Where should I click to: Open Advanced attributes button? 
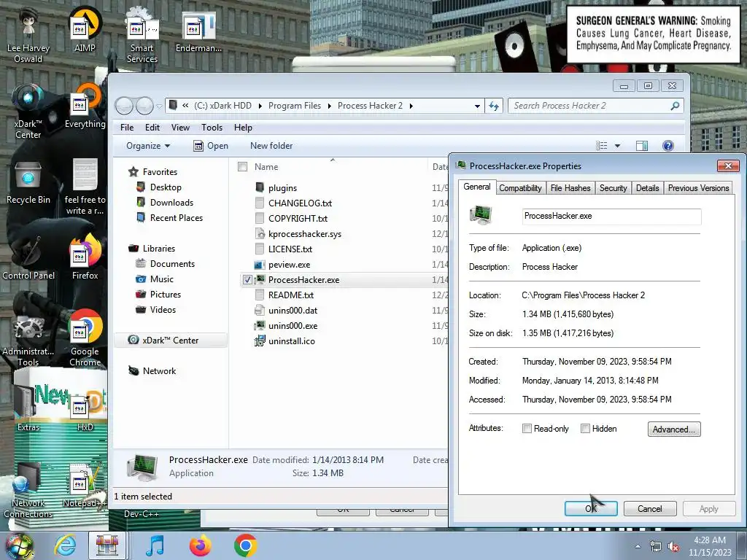[x=673, y=429]
